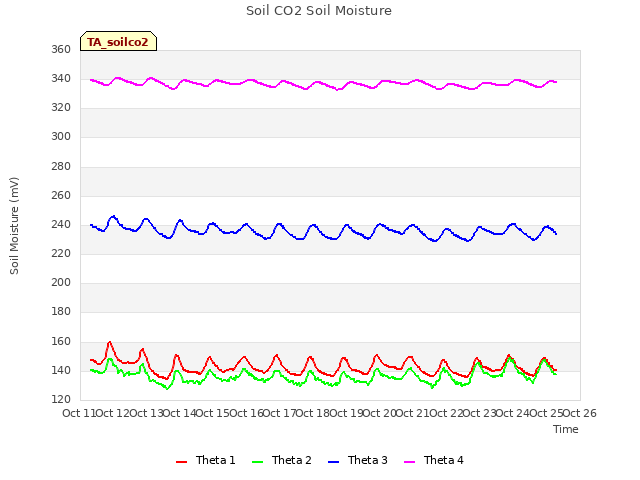640x480 pixels.
Task: Click the 220 y-axis tick label
Action: click(x=61, y=253)
